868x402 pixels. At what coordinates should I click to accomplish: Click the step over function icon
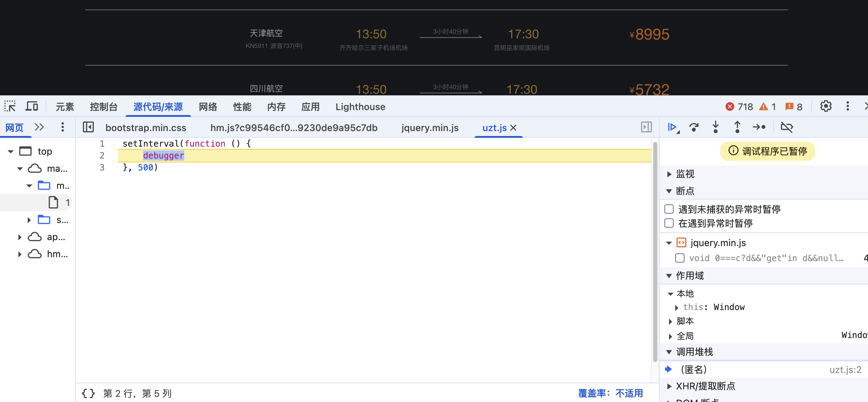694,127
